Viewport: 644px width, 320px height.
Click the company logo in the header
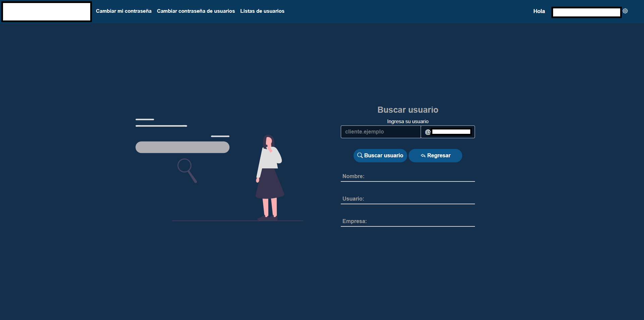pos(47,12)
